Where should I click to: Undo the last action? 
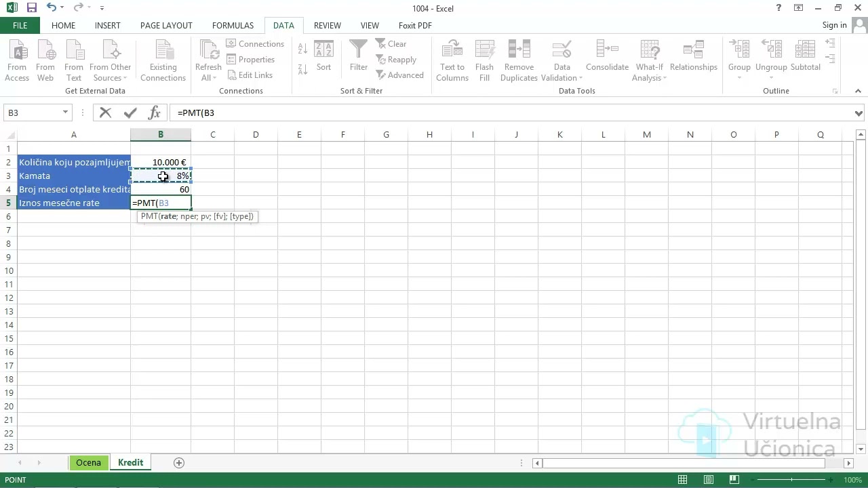(x=52, y=8)
